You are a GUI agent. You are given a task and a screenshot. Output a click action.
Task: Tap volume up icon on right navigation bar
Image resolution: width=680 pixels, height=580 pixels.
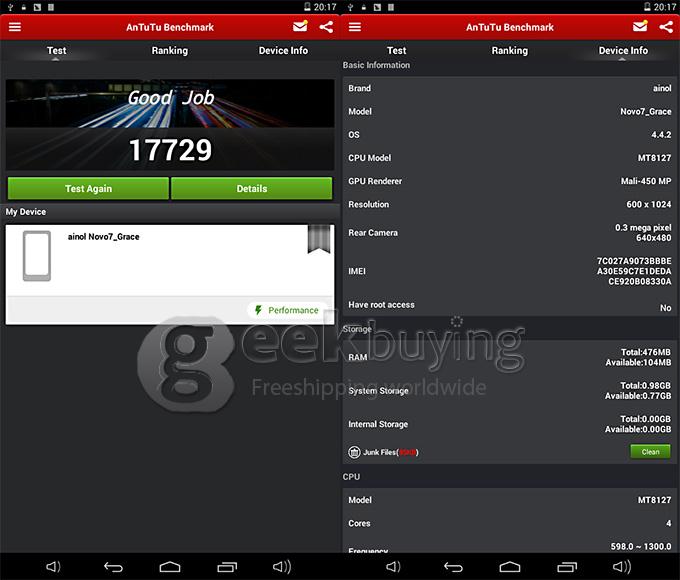point(624,567)
